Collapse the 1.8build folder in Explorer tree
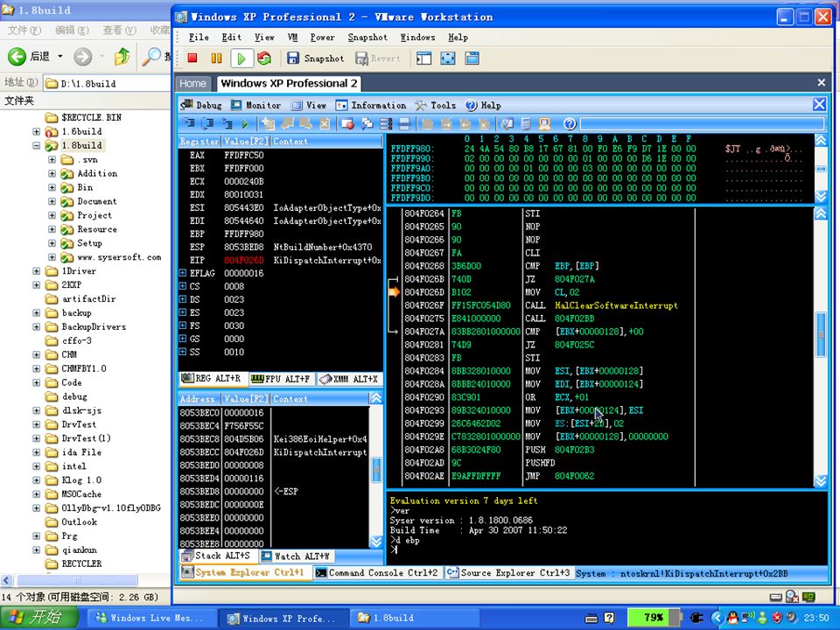The height and width of the screenshot is (630, 840). tap(37, 145)
